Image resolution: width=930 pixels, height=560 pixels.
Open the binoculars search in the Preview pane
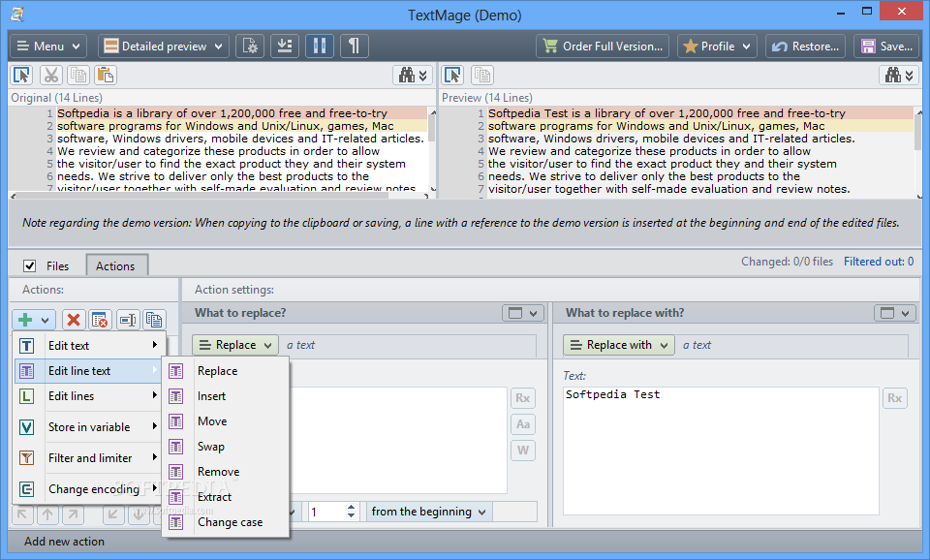click(x=899, y=76)
